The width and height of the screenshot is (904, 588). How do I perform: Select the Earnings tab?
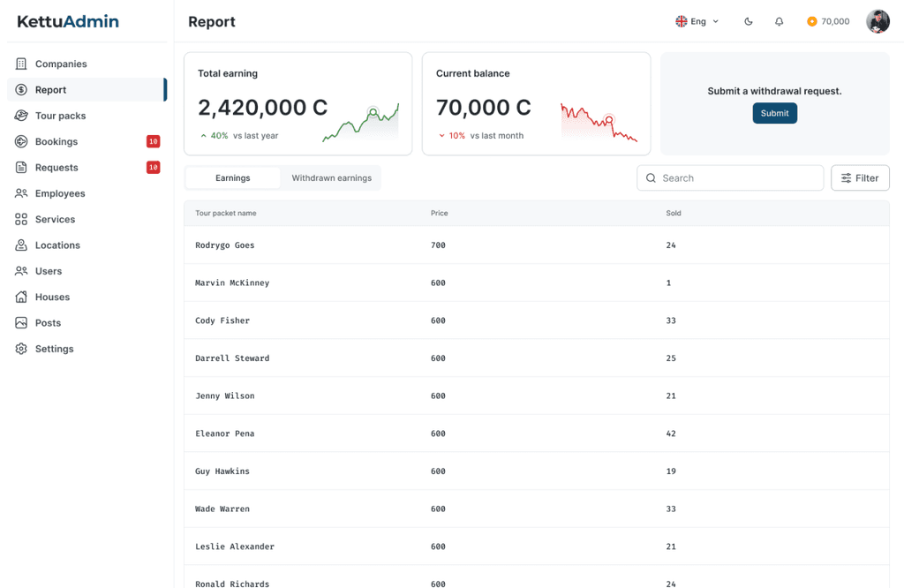coord(233,178)
